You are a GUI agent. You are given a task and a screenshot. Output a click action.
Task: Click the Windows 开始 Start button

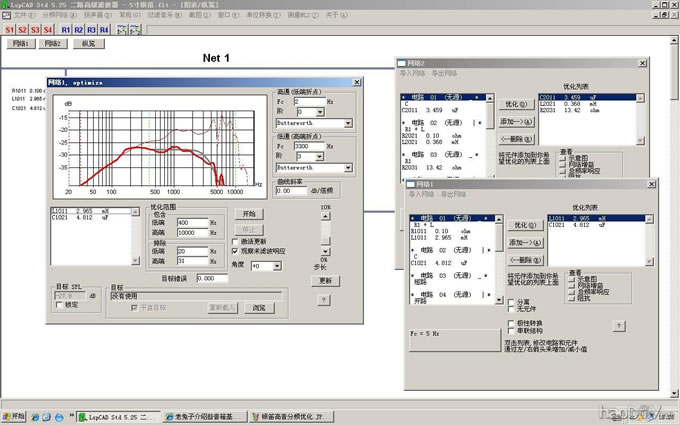coord(14,417)
